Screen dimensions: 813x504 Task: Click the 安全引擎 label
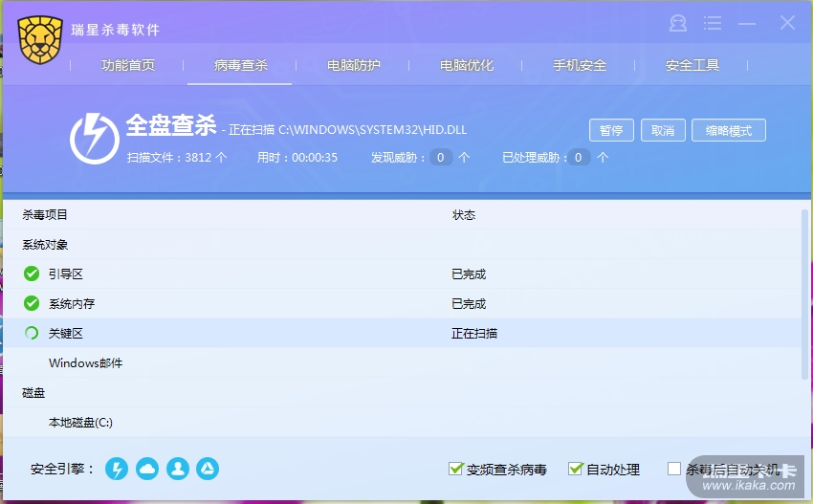(62, 469)
